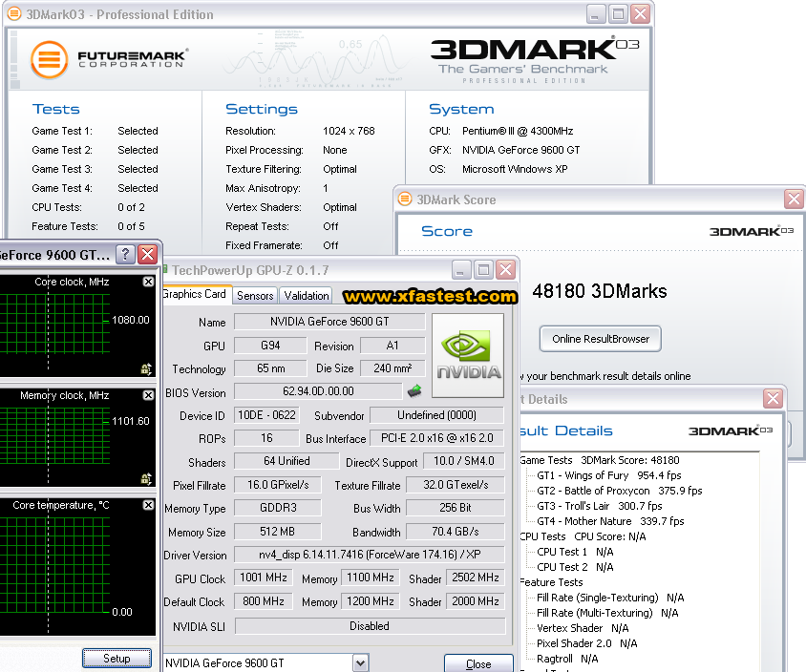Screen dimensions: 806x672
Task: Click the Device ID field 10DE - 0622
Action: (x=266, y=415)
